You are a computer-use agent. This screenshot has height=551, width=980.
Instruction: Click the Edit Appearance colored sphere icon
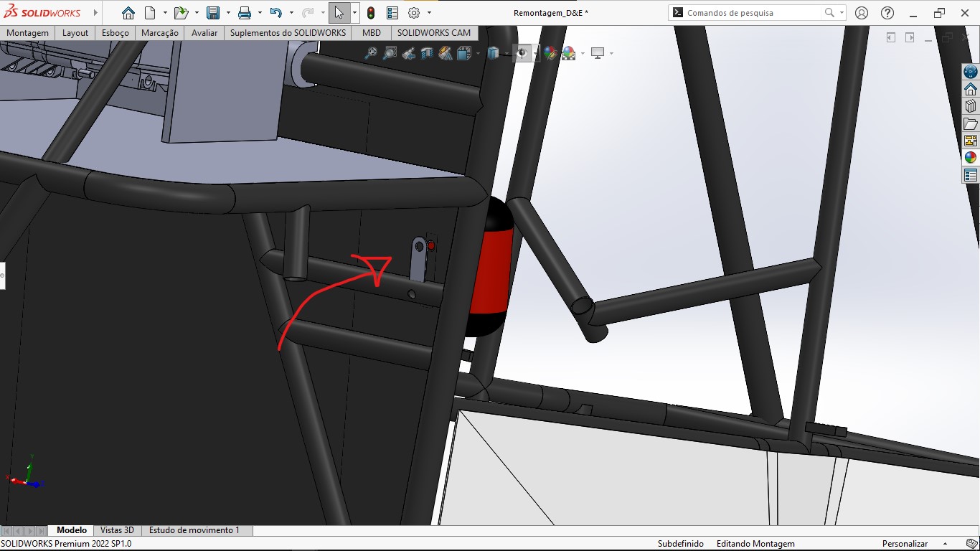(x=550, y=53)
